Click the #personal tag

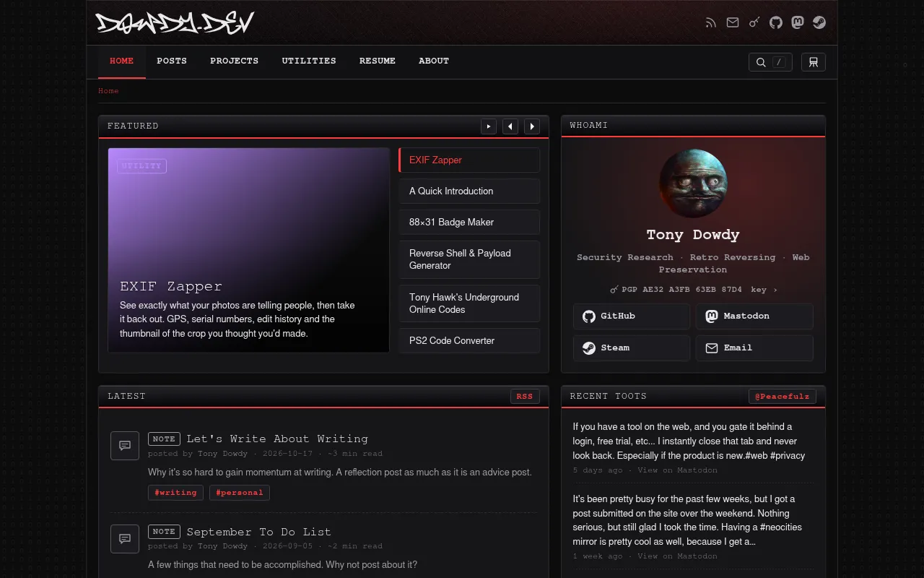coord(240,493)
